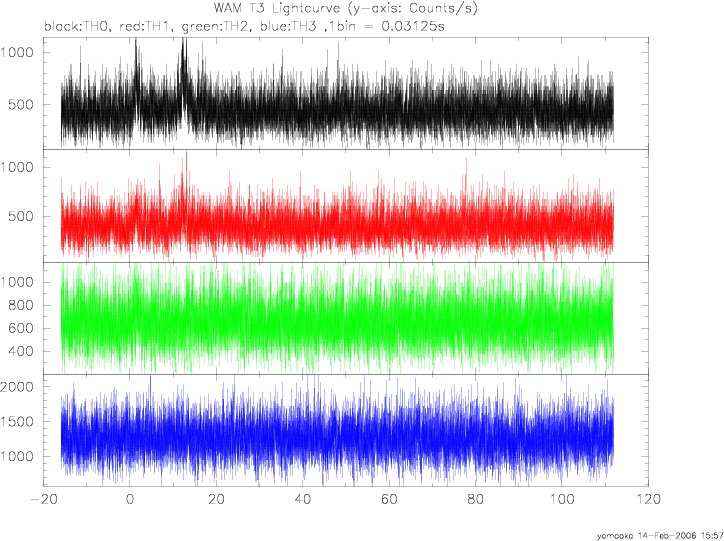
Task: Click the "-20" x-axis label
Action: [x=43, y=499]
